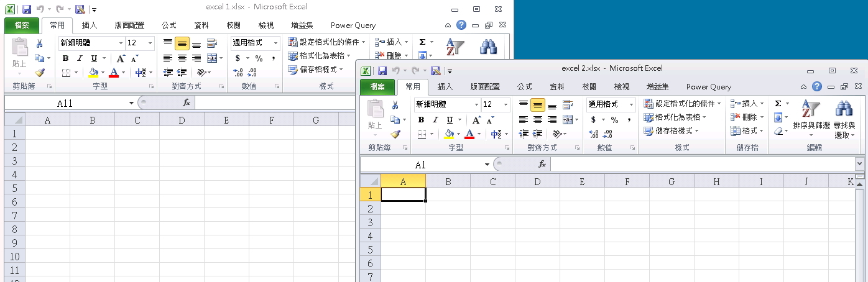Align text left in excel 2 window
This screenshot has height=282, width=868.
click(x=524, y=120)
